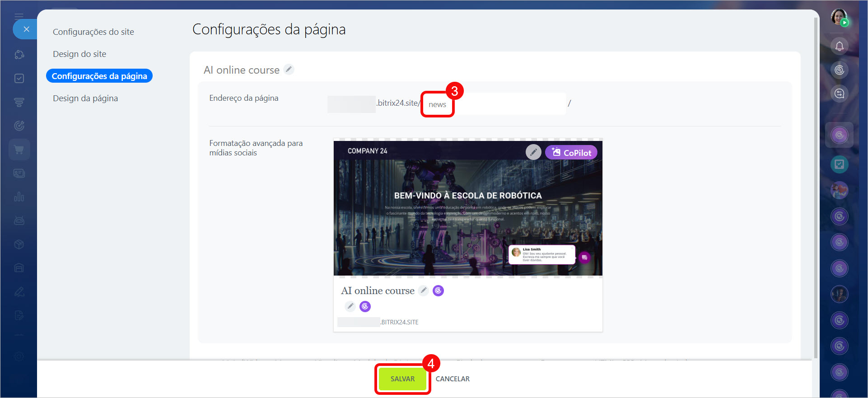Open notifications bell in right sidebar

(x=839, y=46)
